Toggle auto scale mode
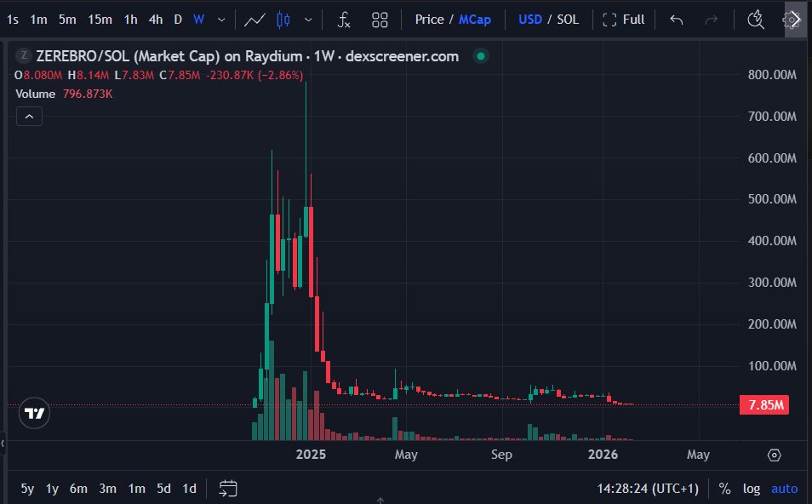This screenshot has height=504, width=812. [x=784, y=489]
